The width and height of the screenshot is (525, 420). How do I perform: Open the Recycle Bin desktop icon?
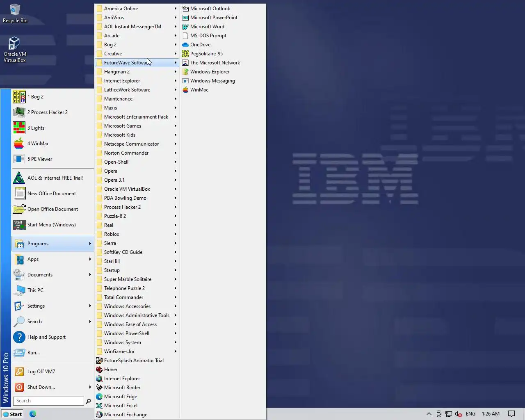(15, 13)
